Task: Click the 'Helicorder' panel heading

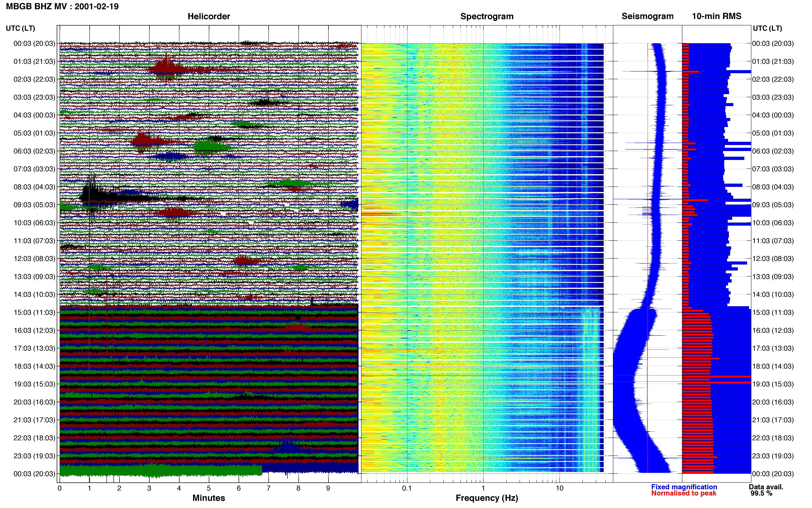Action: pyautogui.click(x=209, y=16)
